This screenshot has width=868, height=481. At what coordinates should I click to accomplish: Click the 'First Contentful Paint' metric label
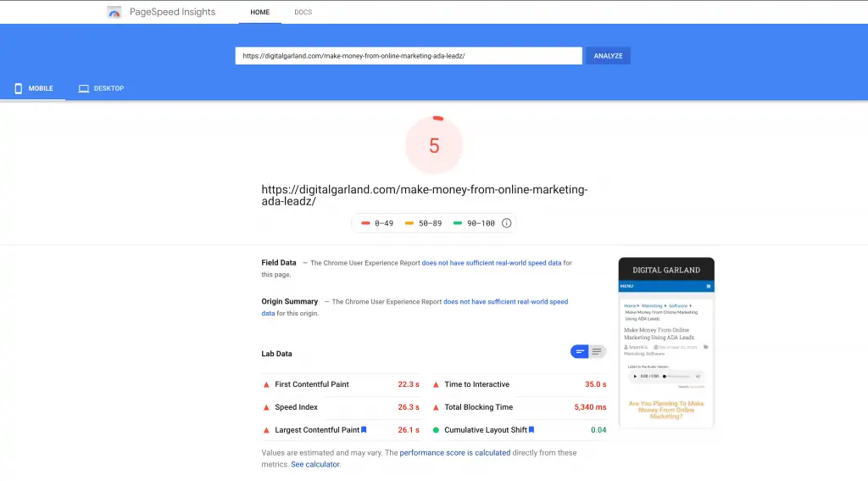(x=312, y=384)
